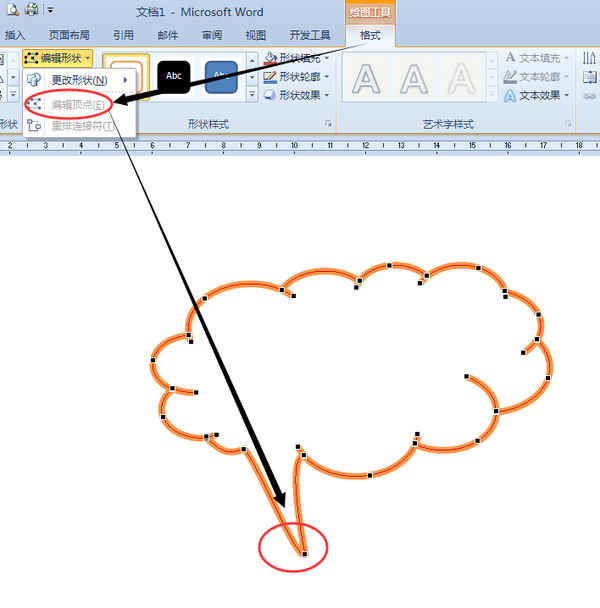Choose 编辑顶点(E) from the menu
Screen dimensions: 600x608
pyautogui.click(x=80, y=104)
